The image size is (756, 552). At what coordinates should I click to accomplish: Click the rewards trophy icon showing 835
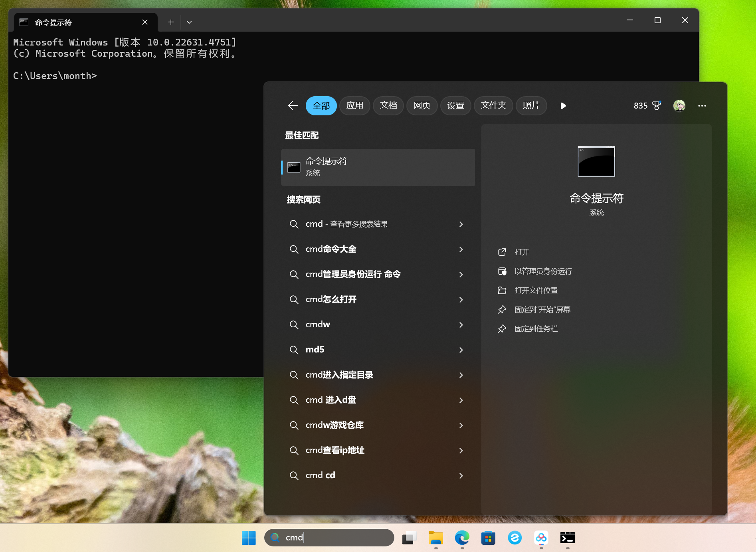tap(656, 106)
